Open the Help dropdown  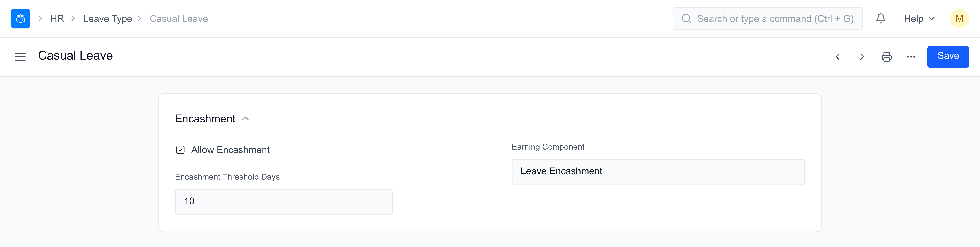(x=919, y=19)
